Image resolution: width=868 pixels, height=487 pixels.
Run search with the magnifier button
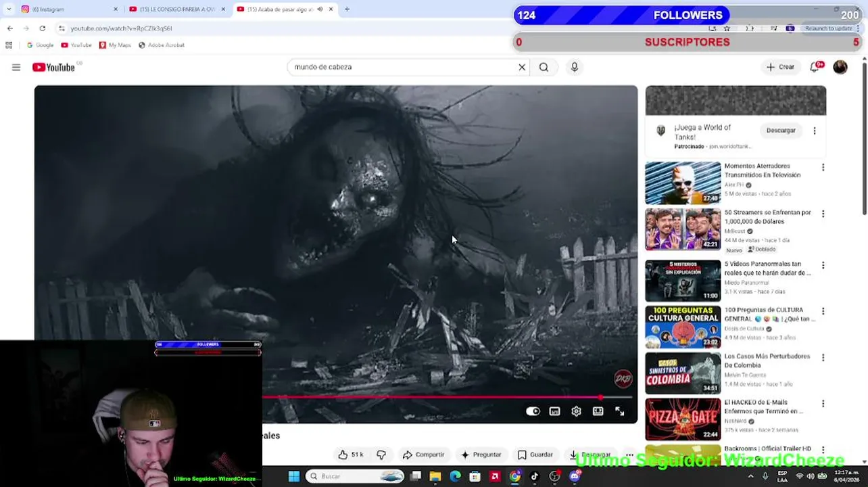click(544, 67)
